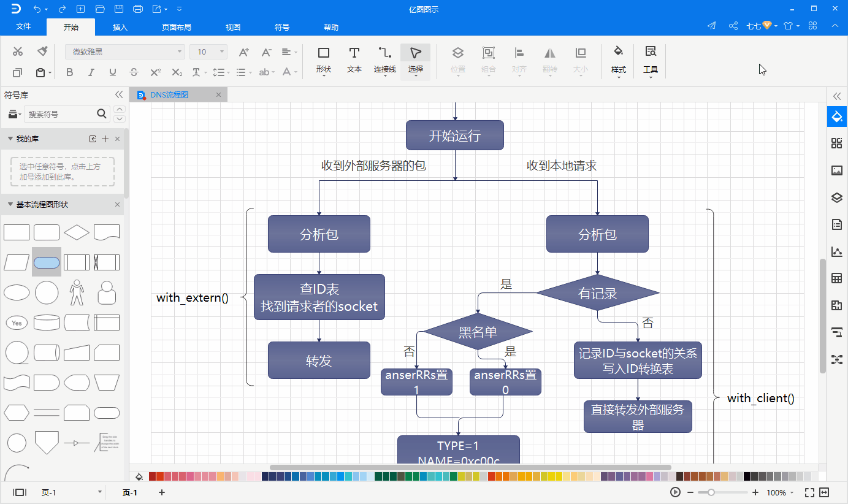
Task: Click the Copy icon
Action: click(18, 72)
